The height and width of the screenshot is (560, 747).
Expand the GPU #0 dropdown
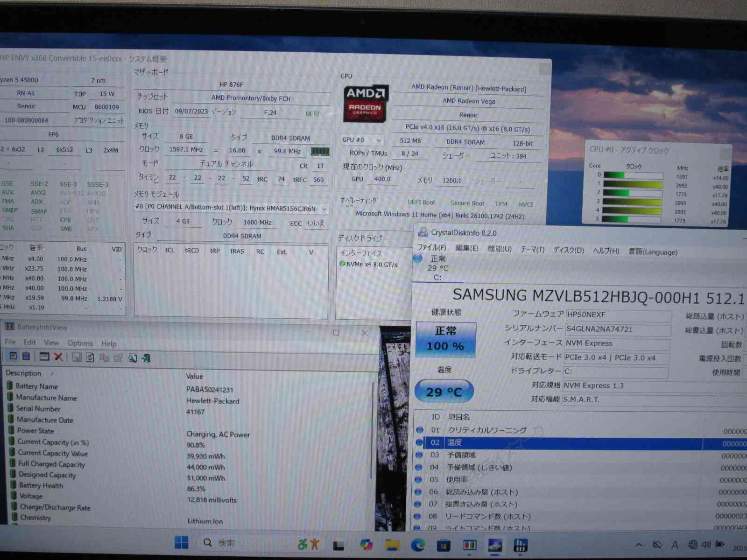379,140
